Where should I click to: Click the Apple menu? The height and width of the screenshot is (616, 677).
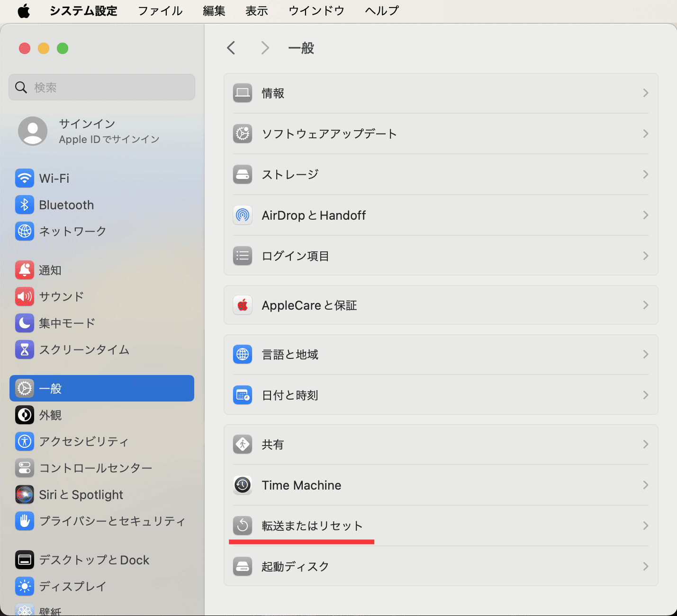24,10
